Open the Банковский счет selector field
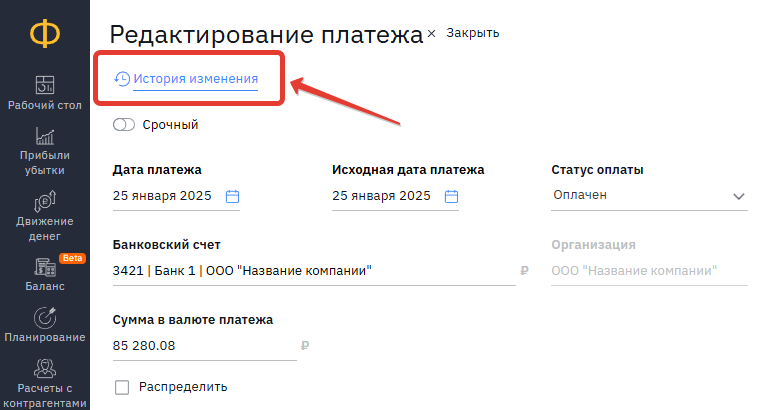768x410 pixels. tap(314, 271)
